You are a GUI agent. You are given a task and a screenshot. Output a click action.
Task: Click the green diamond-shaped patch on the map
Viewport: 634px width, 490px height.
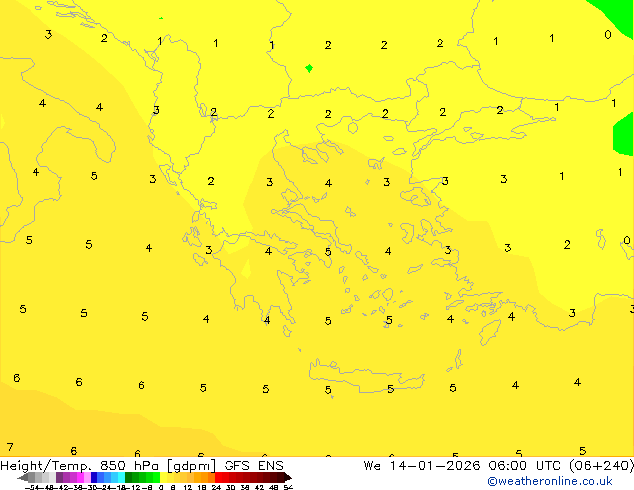[309, 68]
